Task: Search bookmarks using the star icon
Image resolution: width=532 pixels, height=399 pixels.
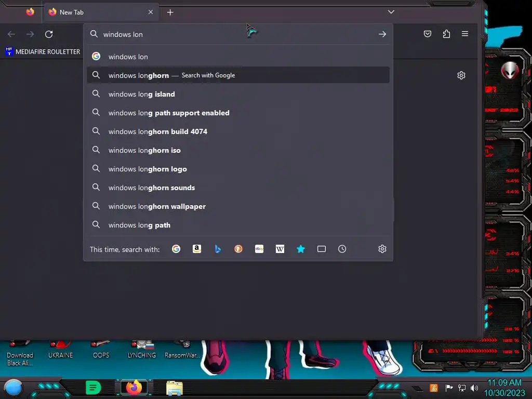Action: (x=301, y=249)
